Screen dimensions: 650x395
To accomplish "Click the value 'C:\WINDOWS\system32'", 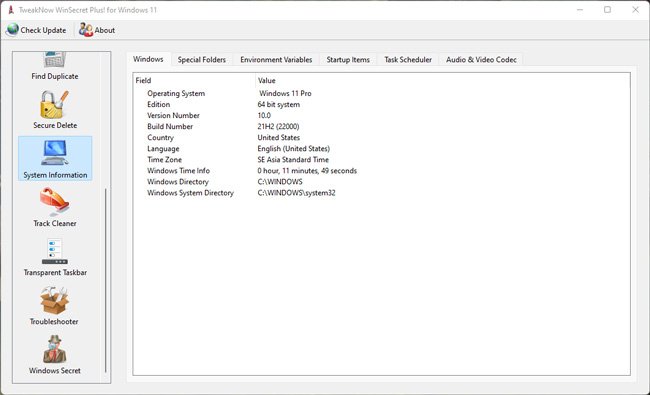I will [296, 193].
